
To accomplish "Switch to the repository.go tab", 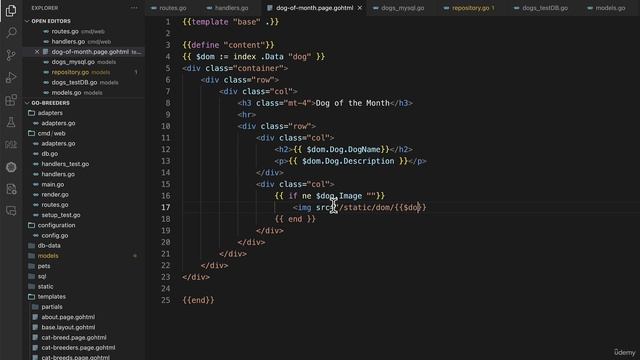I will point(470,8).
